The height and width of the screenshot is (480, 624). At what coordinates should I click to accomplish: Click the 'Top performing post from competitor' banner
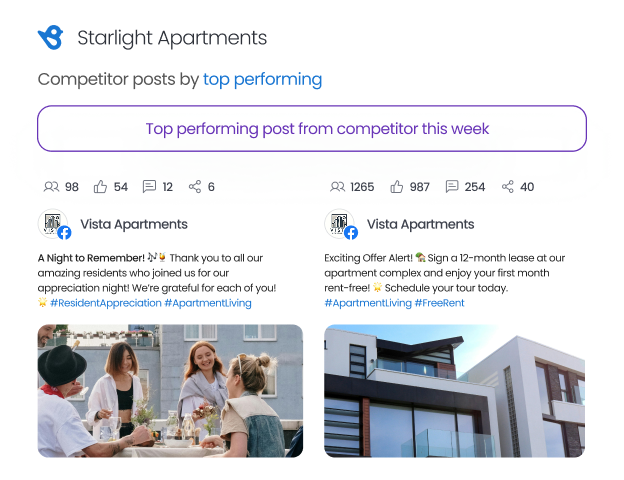[x=312, y=129]
